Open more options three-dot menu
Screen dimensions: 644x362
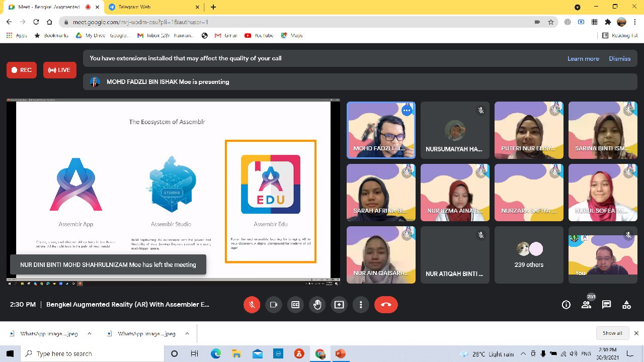(361, 305)
